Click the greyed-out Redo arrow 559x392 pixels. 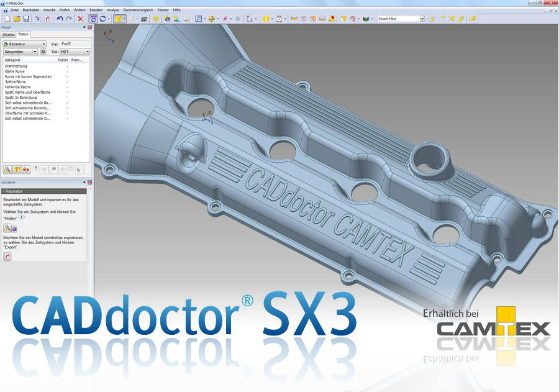(x=69, y=19)
